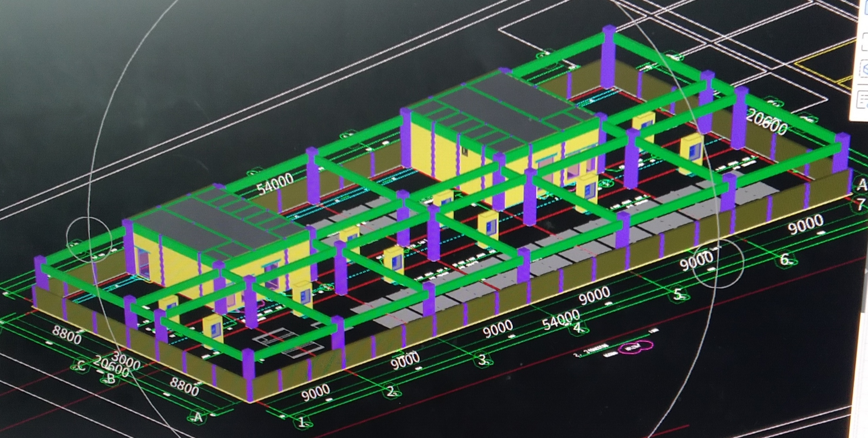Click the 9000 dimension between axes 3 and 4
This screenshot has width=868, height=438.
coord(498,328)
